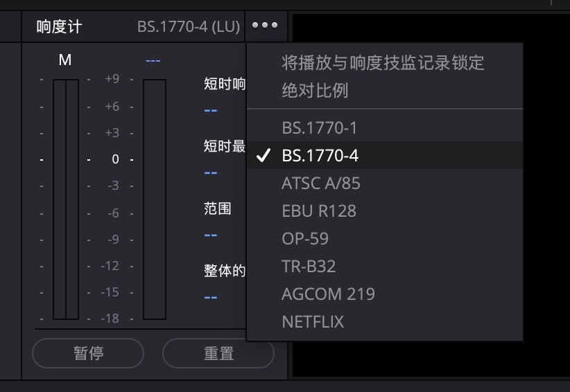The height and width of the screenshot is (392, 570).
Task: Click the 0 mark on the LU scale
Action: pos(115,159)
